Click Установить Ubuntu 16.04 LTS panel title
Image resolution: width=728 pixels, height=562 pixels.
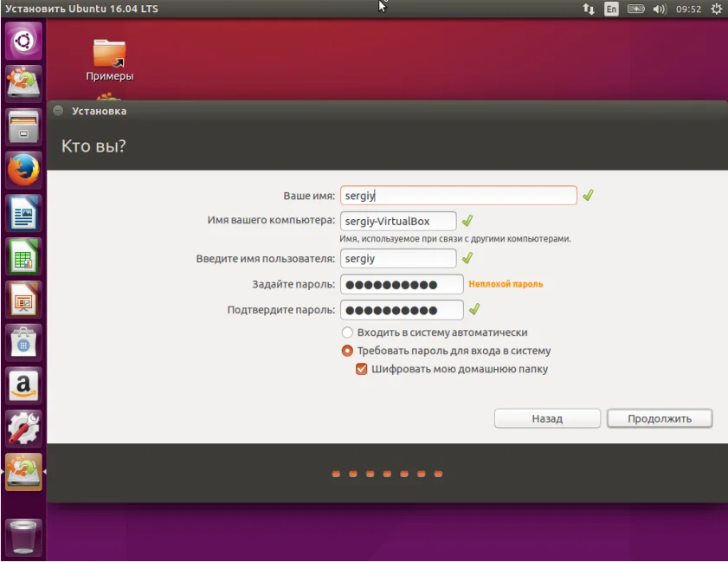click(x=81, y=9)
